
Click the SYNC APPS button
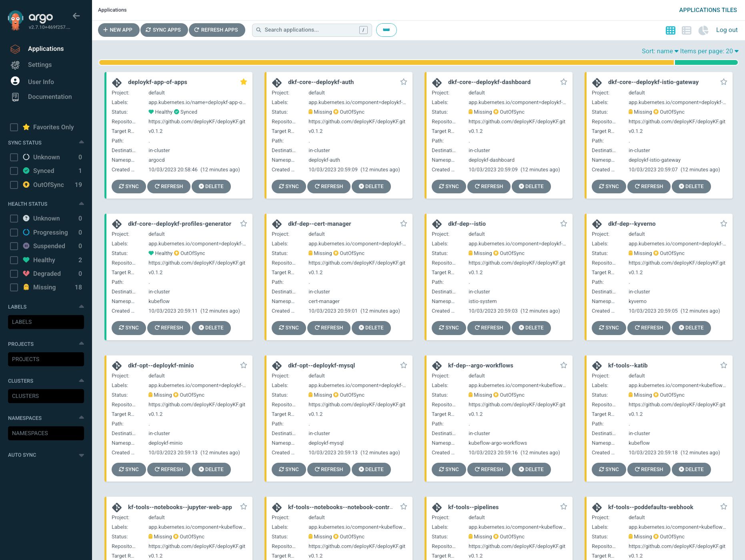(164, 30)
